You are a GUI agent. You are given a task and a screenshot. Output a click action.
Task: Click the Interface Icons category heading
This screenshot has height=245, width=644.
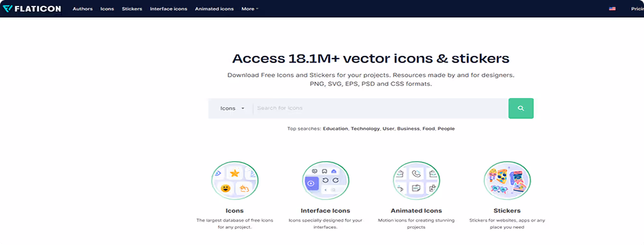[x=325, y=211]
